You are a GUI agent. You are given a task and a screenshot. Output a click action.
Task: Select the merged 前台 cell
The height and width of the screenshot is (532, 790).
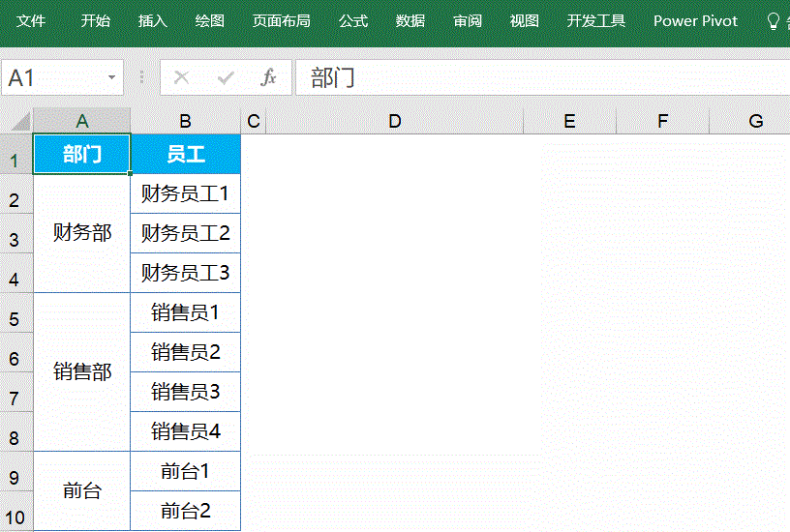[x=81, y=490]
